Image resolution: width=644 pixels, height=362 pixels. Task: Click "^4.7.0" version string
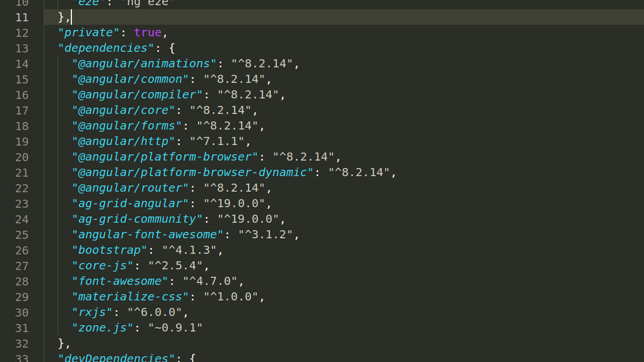210,281
